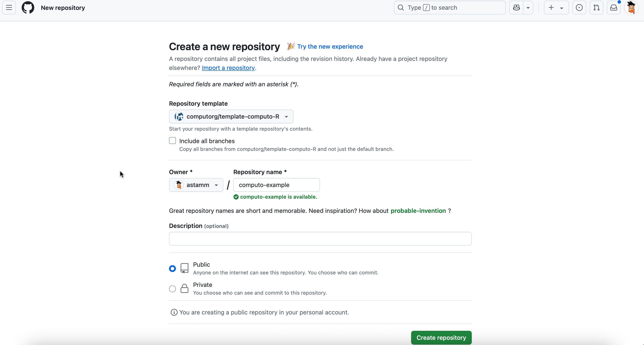Open the Owner astamm dropdown
Viewport: 644px width, 345px height.
[196, 185]
